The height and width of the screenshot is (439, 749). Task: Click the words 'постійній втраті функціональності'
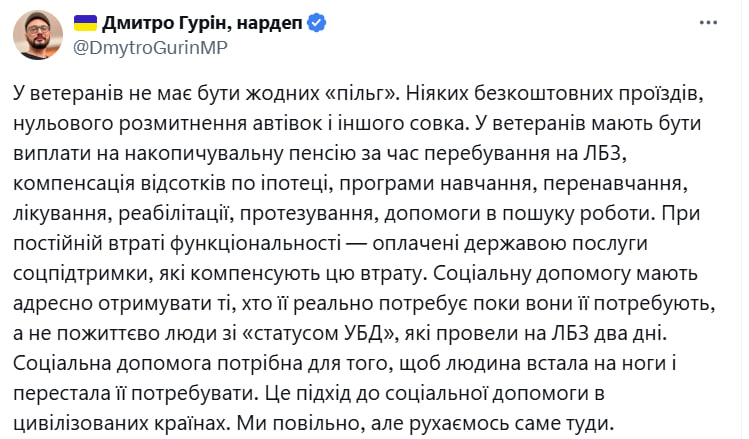click(x=177, y=244)
